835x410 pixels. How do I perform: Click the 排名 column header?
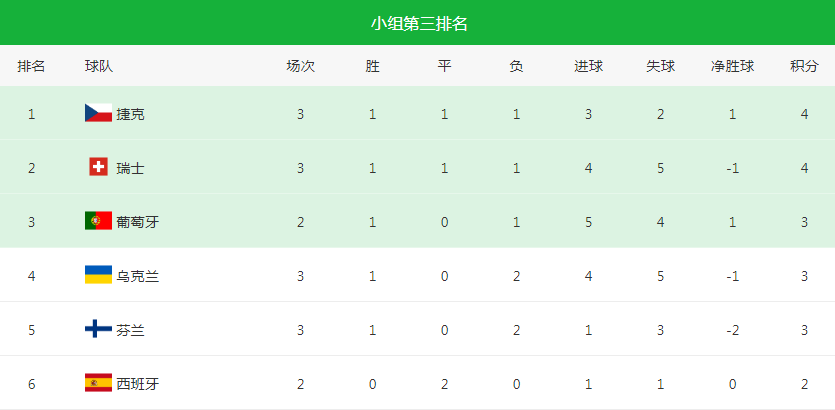coord(31,66)
